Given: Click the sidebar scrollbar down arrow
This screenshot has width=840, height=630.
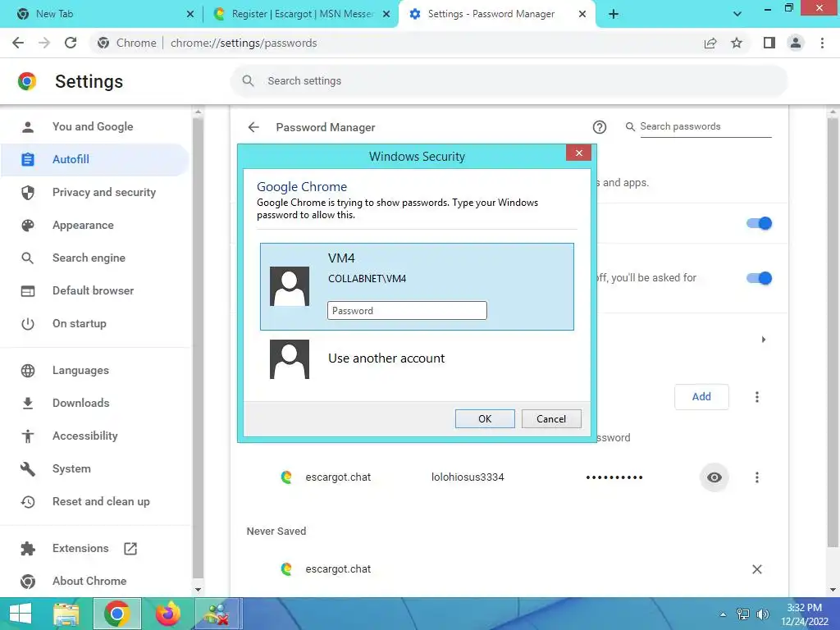Looking at the screenshot, I should tap(199, 590).
